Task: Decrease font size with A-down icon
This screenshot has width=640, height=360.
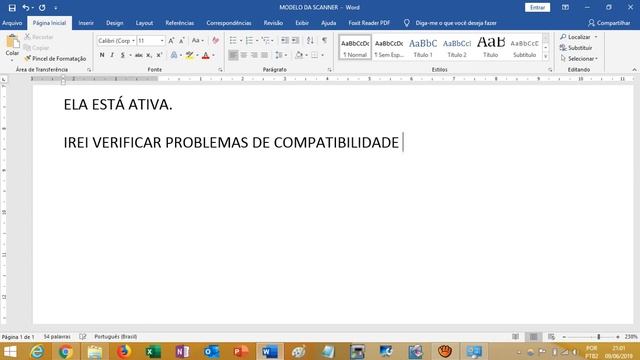Action: pyautogui.click(x=182, y=40)
